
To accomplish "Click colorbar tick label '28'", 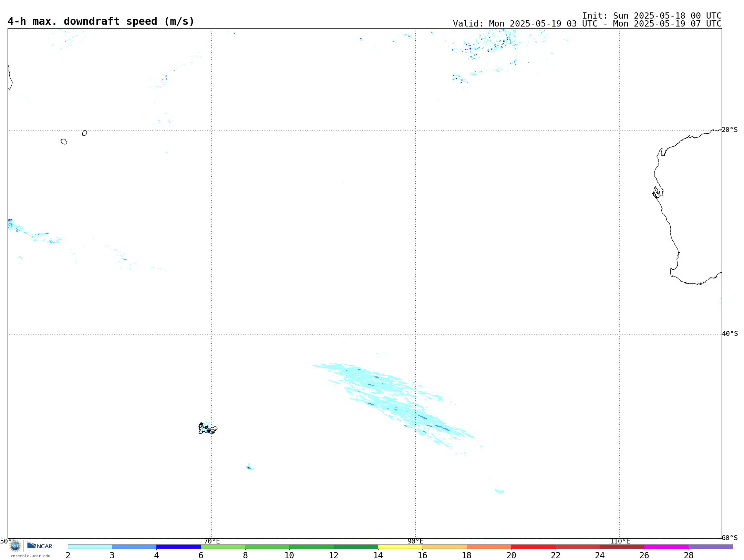I will click(x=689, y=556).
